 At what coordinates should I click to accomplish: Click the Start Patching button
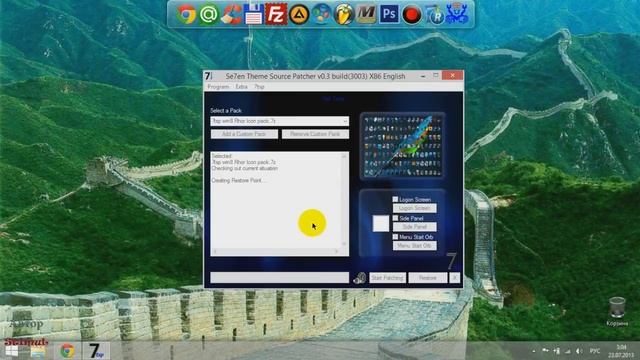pos(387,278)
